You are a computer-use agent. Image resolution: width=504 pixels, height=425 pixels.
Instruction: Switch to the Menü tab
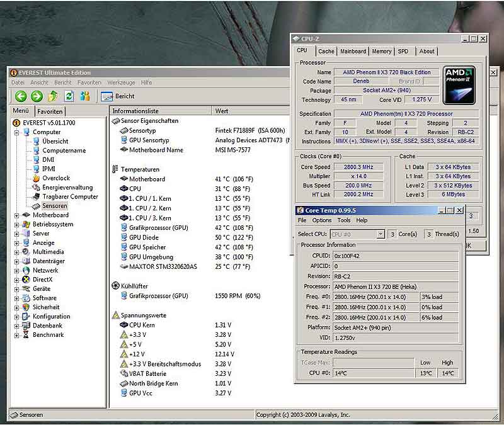coord(21,111)
